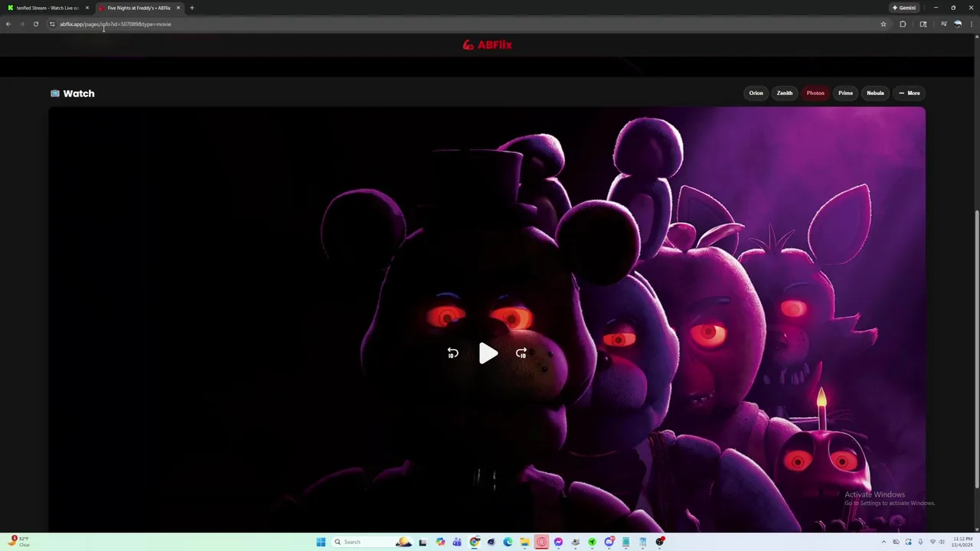Image resolution: width=980 pixels, height=551 pixels.
Task: Select the Zenith server
Action: click(785, 93)
